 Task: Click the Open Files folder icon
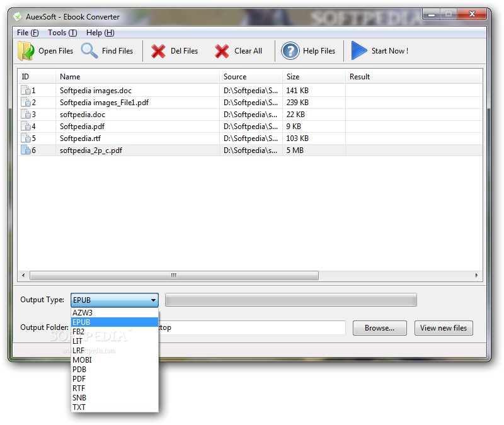click(26, 51)
